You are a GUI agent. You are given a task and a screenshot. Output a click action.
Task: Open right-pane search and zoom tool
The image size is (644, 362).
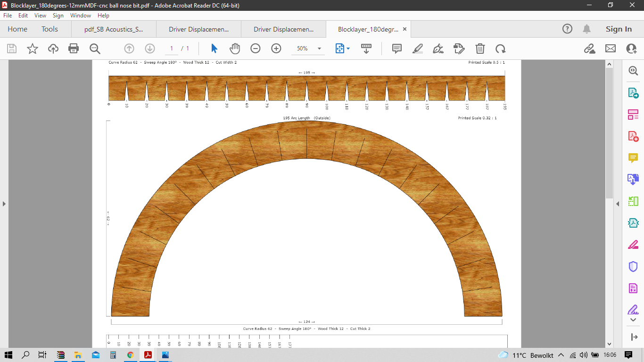click(633, 71)
